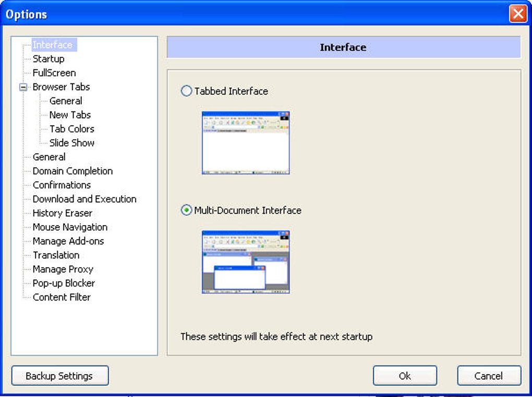Select Tab Colors under Browser Tabs
The image size is (532, 397).
[x=72, y=129]
